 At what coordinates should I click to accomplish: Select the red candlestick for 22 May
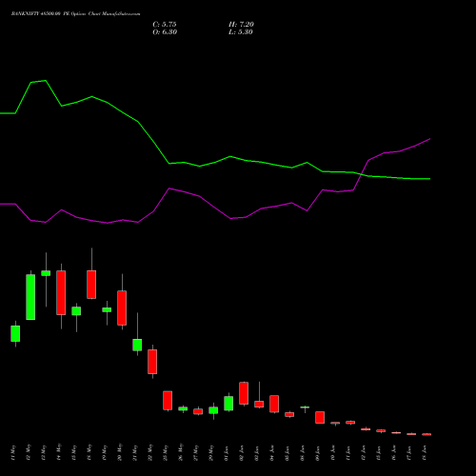pos(152,362)
